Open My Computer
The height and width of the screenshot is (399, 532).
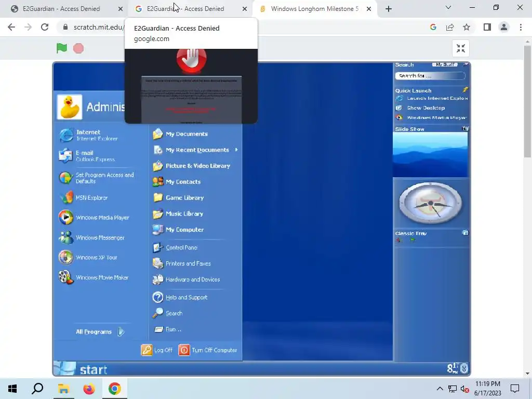point(178,229)
